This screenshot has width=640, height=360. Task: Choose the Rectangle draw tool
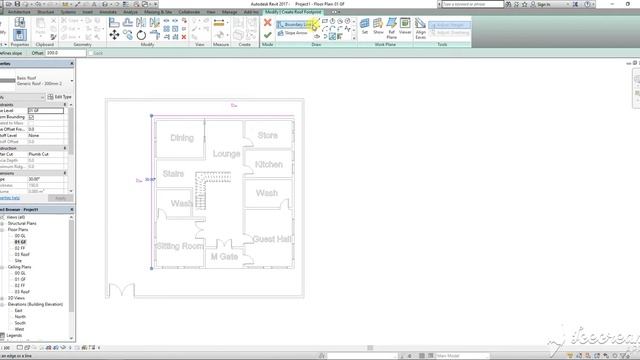click(324, 21)
